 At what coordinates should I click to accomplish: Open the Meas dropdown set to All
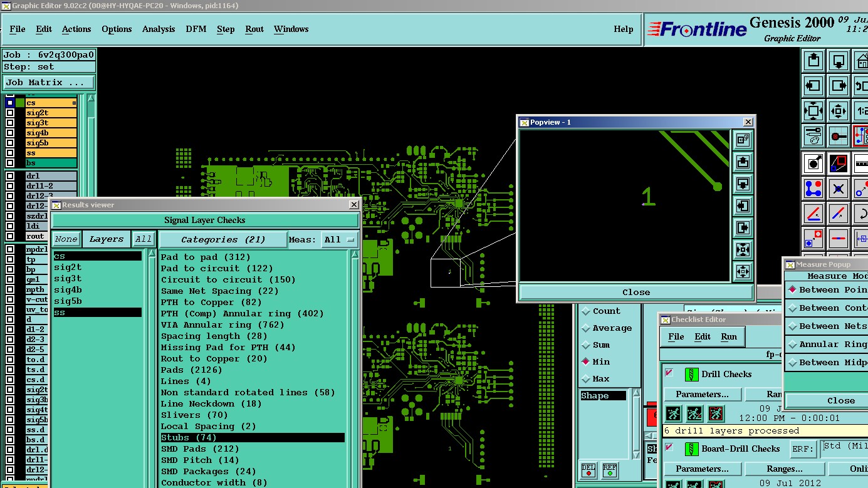coord(340,240)
